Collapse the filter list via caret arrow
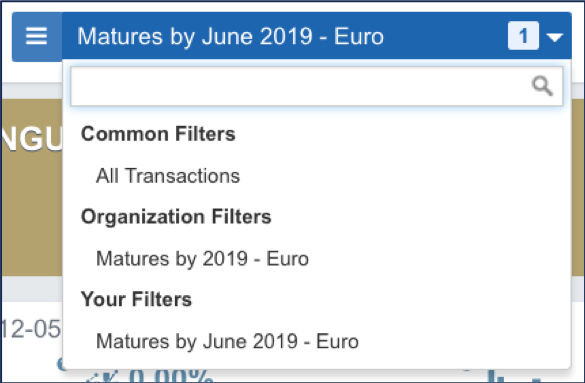585x383 pixels. pyautogui.click(x=555, y=37)
